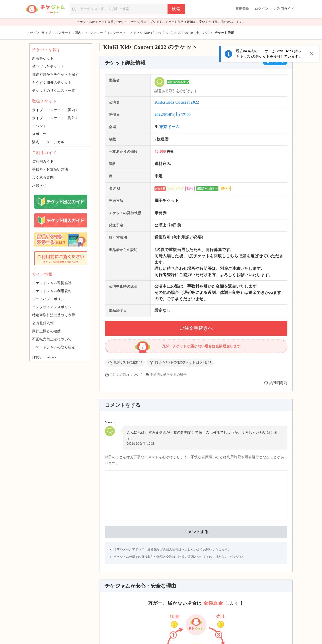
Task: Click the 検討+10 tag
Action: point(225,189)
